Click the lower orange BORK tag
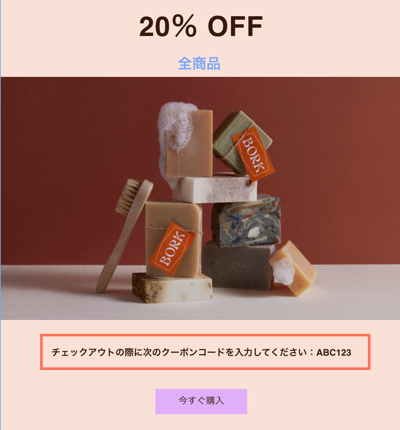This screenshot has width=400, height=430. (x=172, y=248)
